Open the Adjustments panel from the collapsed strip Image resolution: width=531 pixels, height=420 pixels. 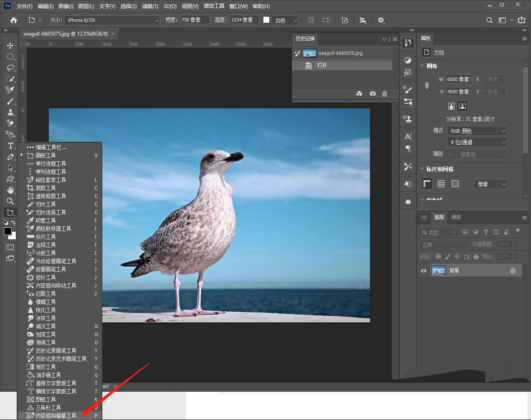[x=408, y=60]
